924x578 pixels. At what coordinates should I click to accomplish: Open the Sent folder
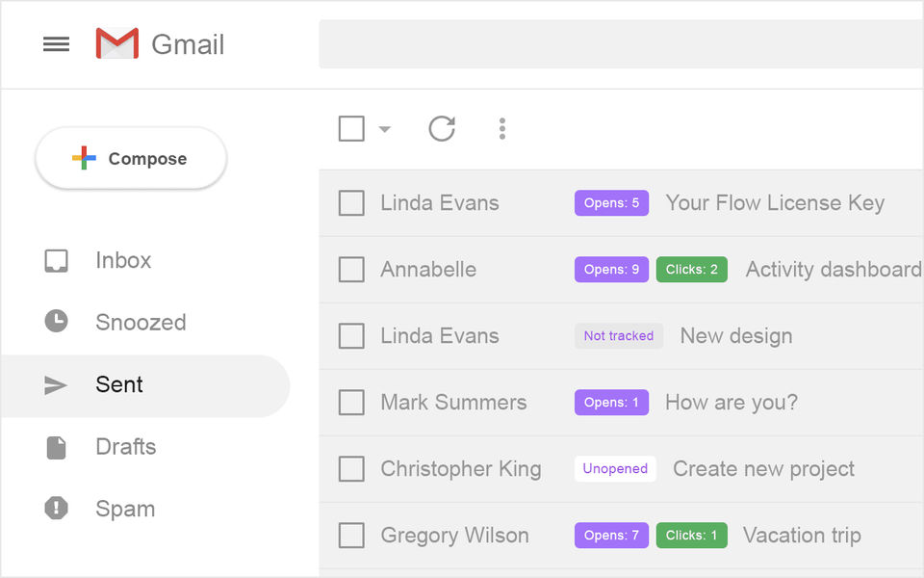click(x=119, y=384)
